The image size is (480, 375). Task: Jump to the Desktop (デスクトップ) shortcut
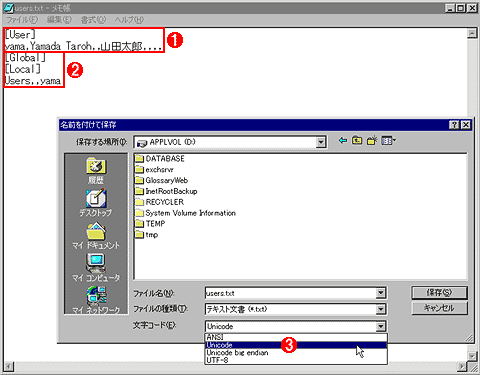96,203
